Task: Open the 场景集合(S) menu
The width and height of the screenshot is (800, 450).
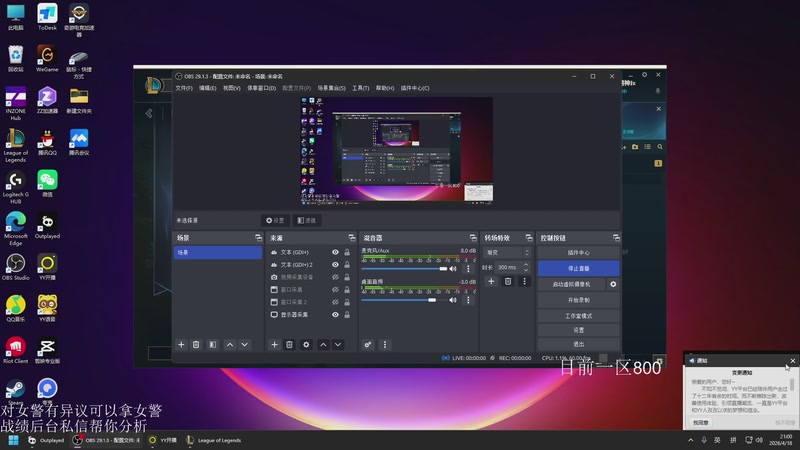Action: (331, 88)
